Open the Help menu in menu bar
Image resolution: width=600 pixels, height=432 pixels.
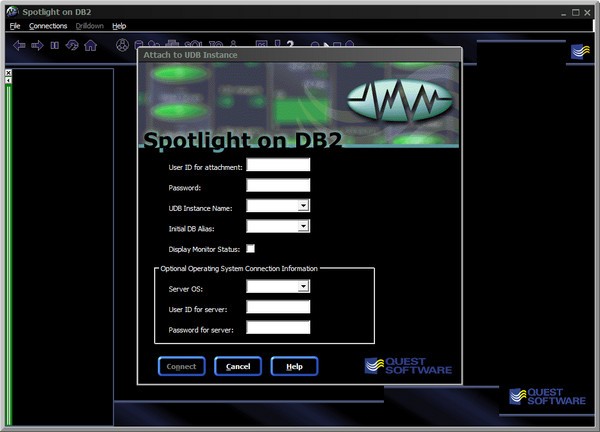(119, 26)
